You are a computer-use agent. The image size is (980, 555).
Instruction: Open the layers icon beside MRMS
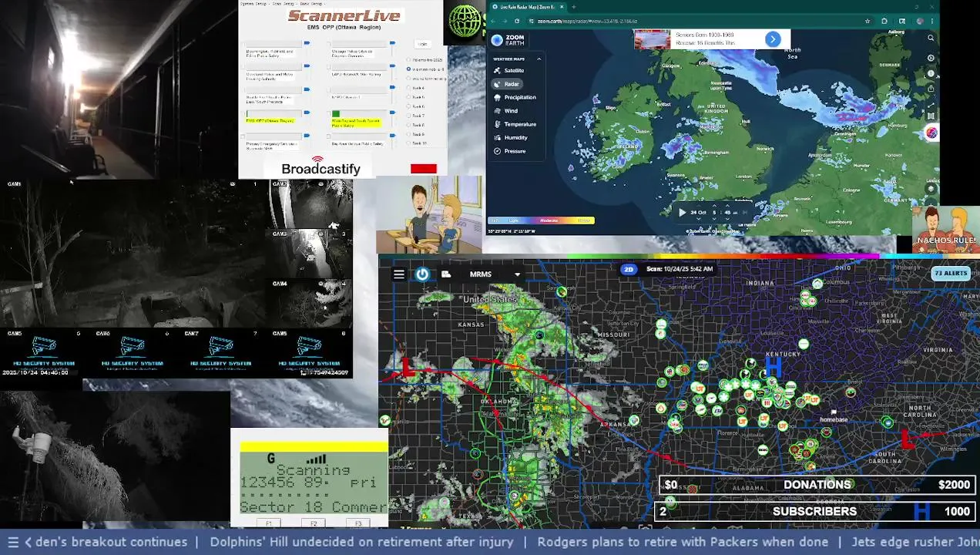445,274
